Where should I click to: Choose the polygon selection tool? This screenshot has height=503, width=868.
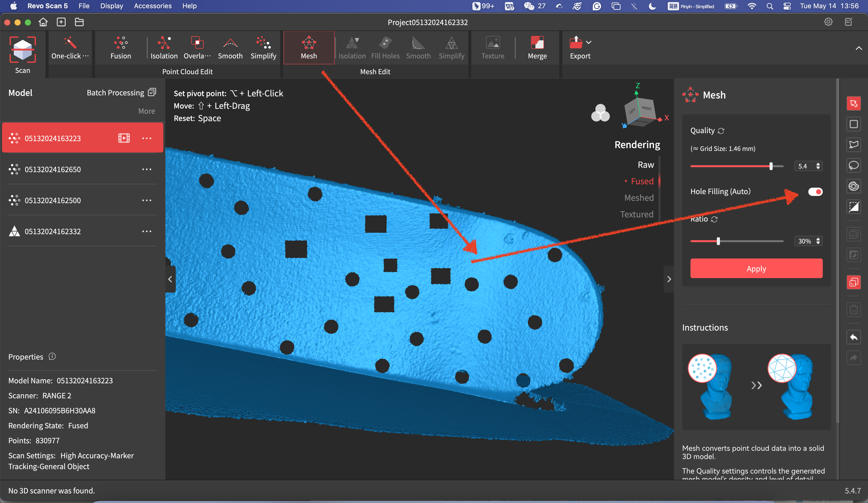tap(854, 145)
